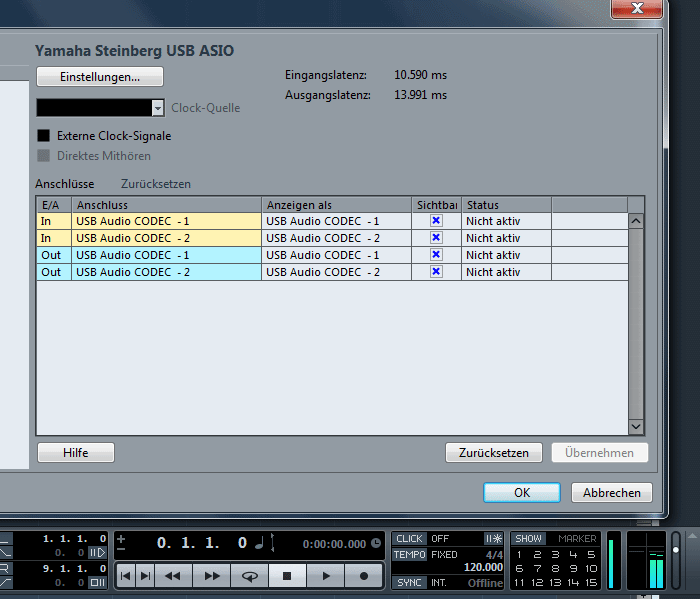
Task: Open the Einstellungen... control panel
Action: (x=100, y=77)
